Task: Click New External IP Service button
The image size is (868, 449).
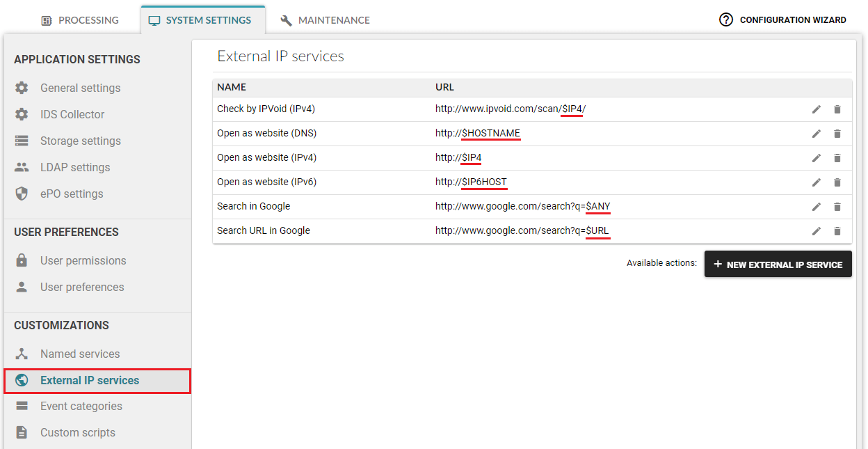Action: (778, 265)
